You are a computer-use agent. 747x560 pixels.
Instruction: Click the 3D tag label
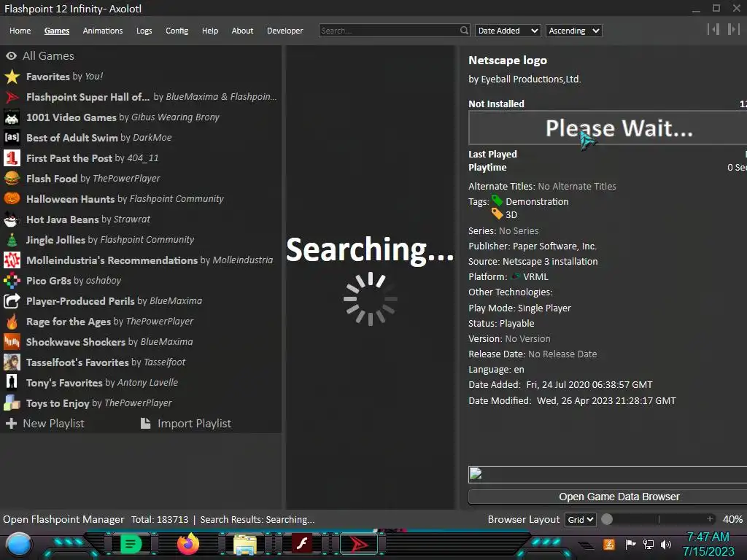[511, 215]
